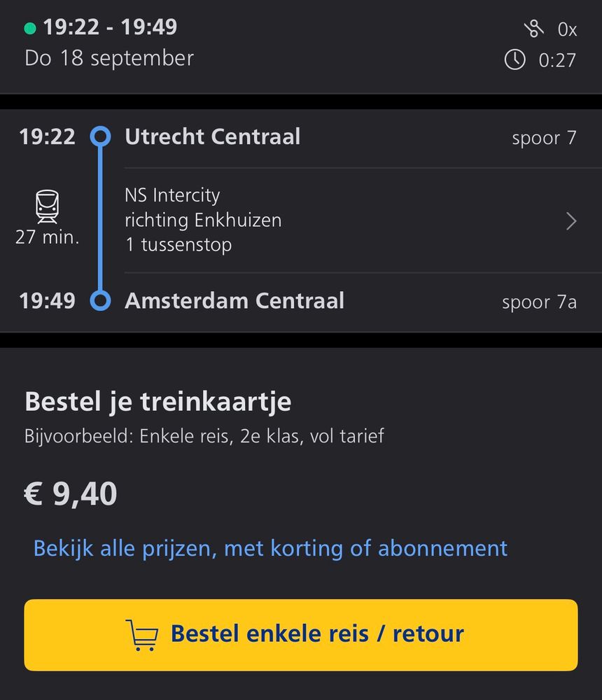Select the Utrecht Centraal station name
Screen dimensions: 602x700
pyautogui.click(x=213, y=136)
